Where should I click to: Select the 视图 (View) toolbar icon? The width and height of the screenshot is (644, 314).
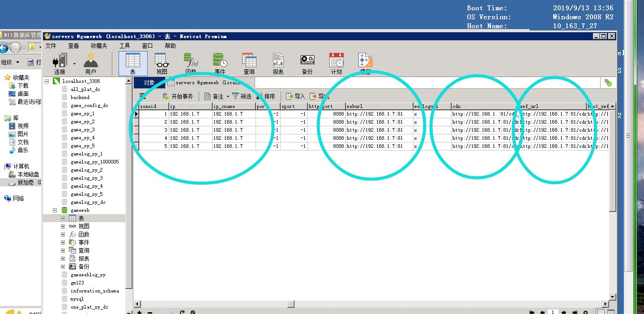162,63
